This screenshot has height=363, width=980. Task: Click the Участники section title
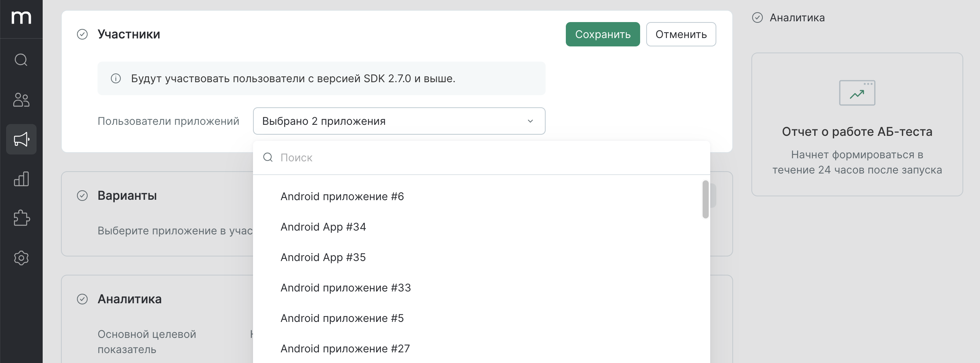(x=129, y=34)
